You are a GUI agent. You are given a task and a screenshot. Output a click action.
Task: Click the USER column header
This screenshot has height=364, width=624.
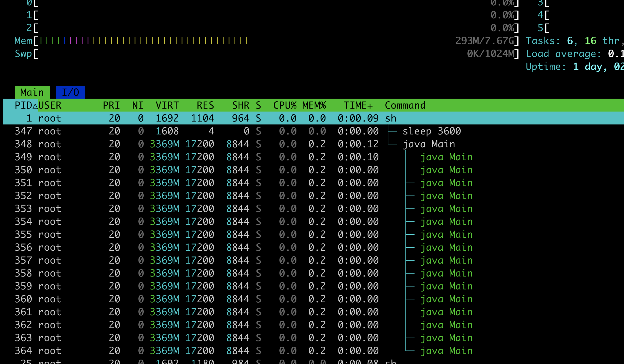50,105
